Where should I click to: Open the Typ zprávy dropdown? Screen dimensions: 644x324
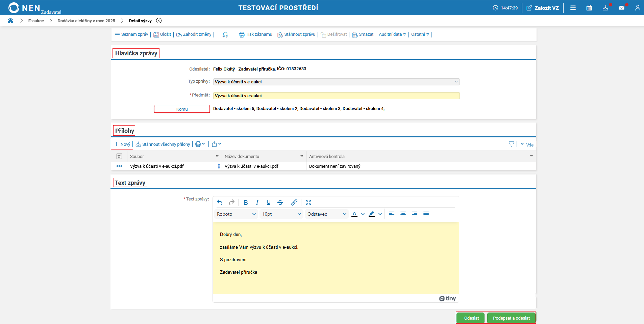pyautogui.click(x=336, y=82)
